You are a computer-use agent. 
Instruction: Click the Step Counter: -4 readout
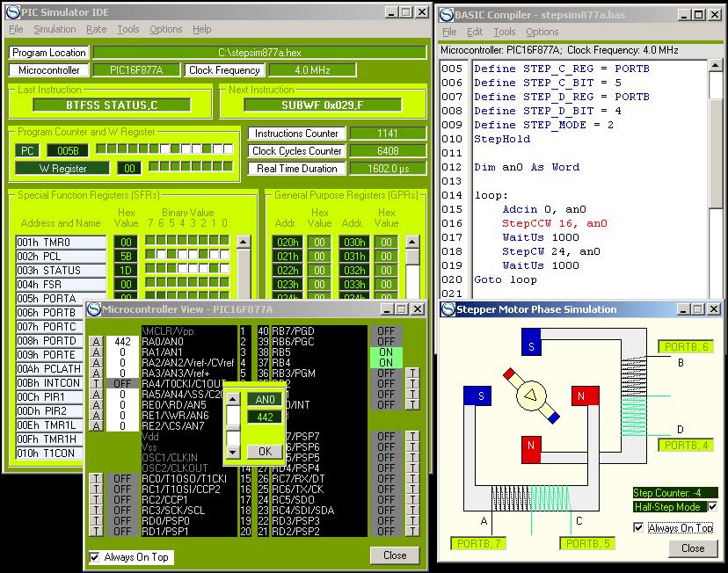675,493
